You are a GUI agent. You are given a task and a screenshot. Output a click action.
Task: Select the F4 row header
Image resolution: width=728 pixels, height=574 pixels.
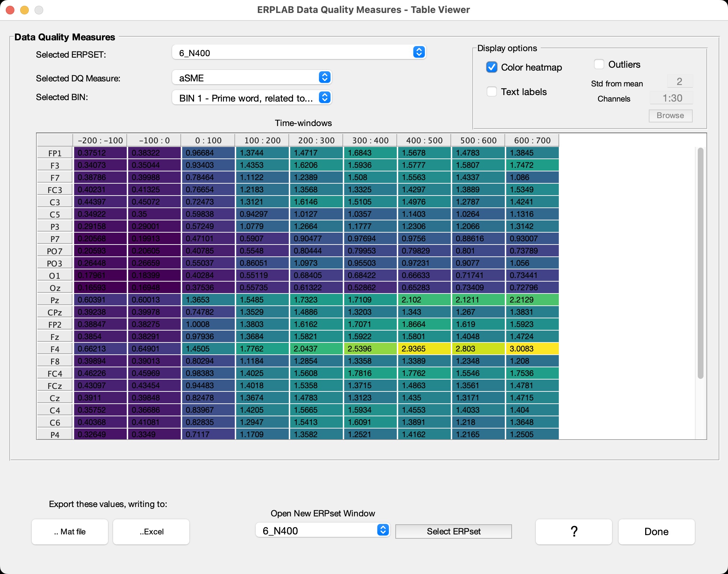click(x=55, y=349)
